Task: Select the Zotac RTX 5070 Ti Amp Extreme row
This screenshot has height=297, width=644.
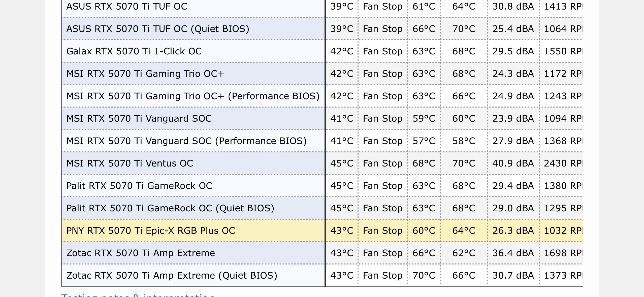Action: coord(322,253)
